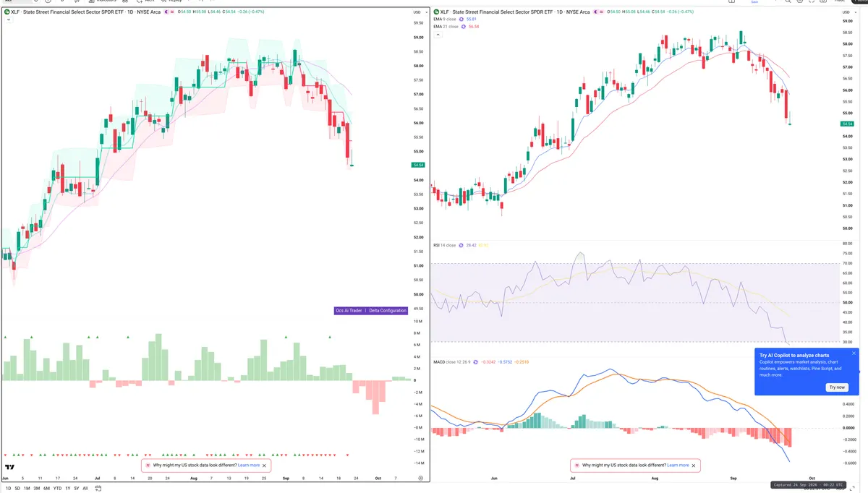Screen dimensions: 868x493
Task: Click the 59.00 price axis label on left chart
Action: [418, 38]
